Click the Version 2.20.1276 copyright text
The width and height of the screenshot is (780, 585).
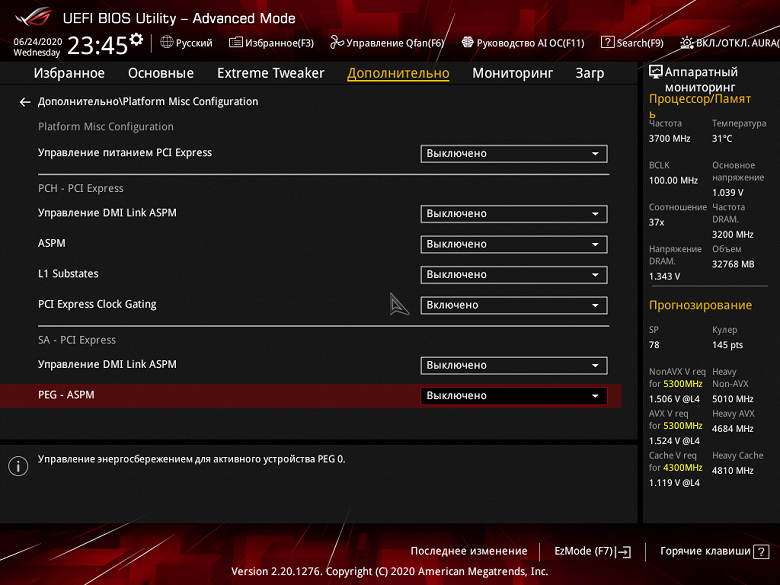[390, 571]
